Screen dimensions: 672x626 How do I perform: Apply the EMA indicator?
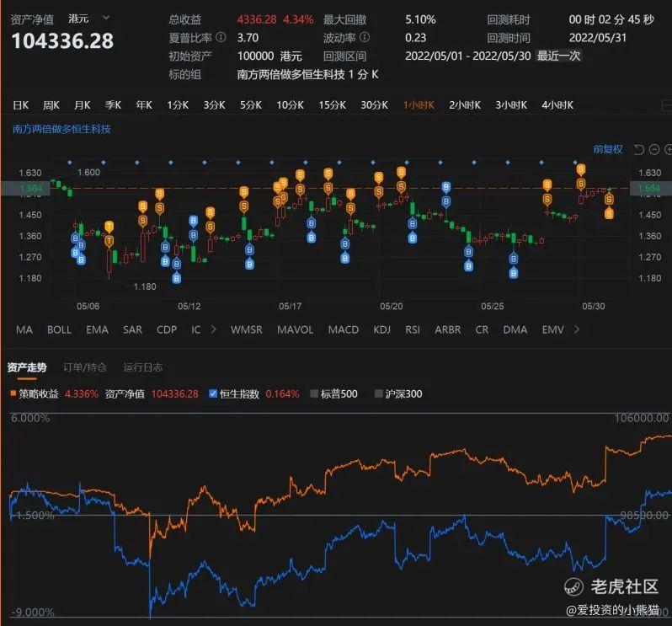[x=98, y=329]
